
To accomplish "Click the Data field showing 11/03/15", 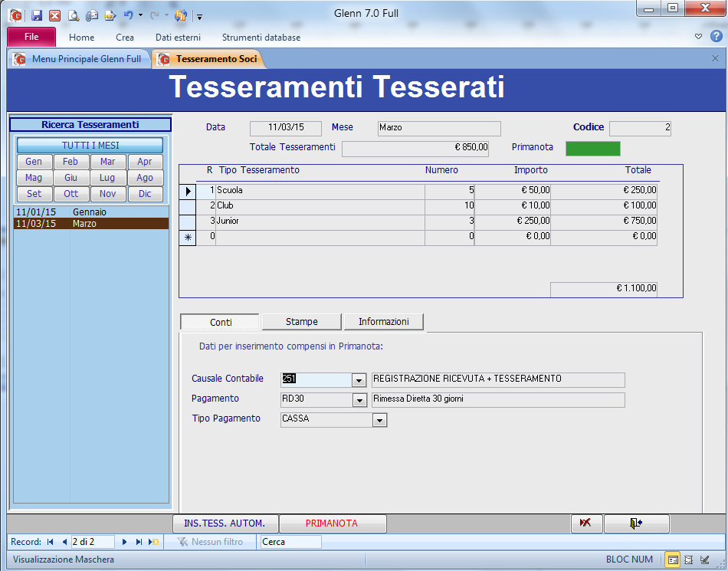I will (286, 128).
